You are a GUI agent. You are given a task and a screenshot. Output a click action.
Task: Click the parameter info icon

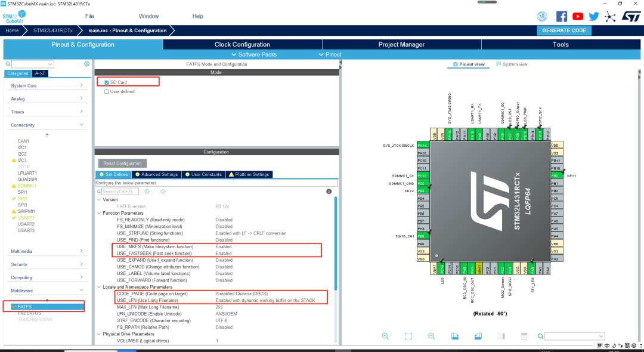(x=329, y=192)
